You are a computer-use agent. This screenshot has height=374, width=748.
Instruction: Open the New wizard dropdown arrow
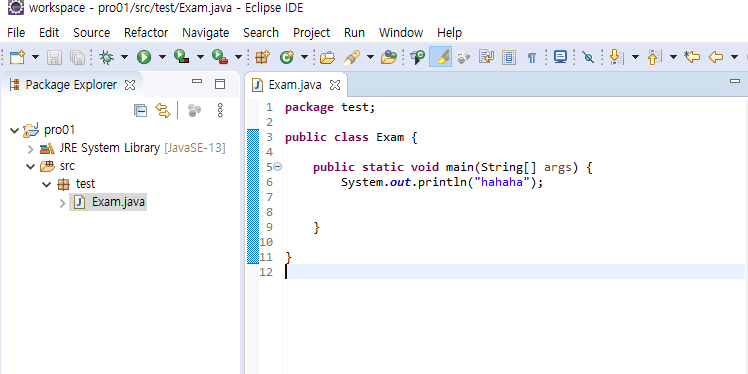[35, 58]
